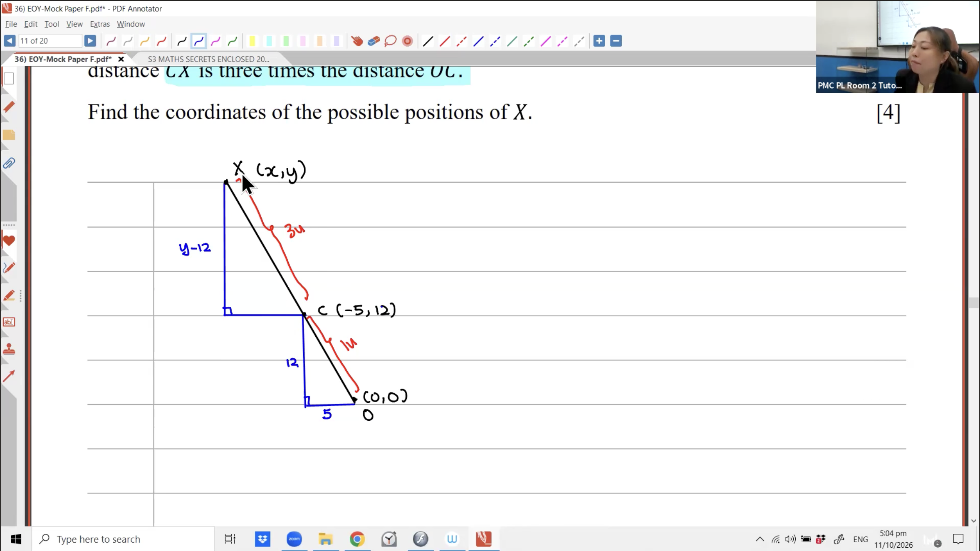Close the EOY-Mock Paper F.pdf tab
The width and height of the screenshot is (980, 551).
pyautogui.click(x=121, y=59)
